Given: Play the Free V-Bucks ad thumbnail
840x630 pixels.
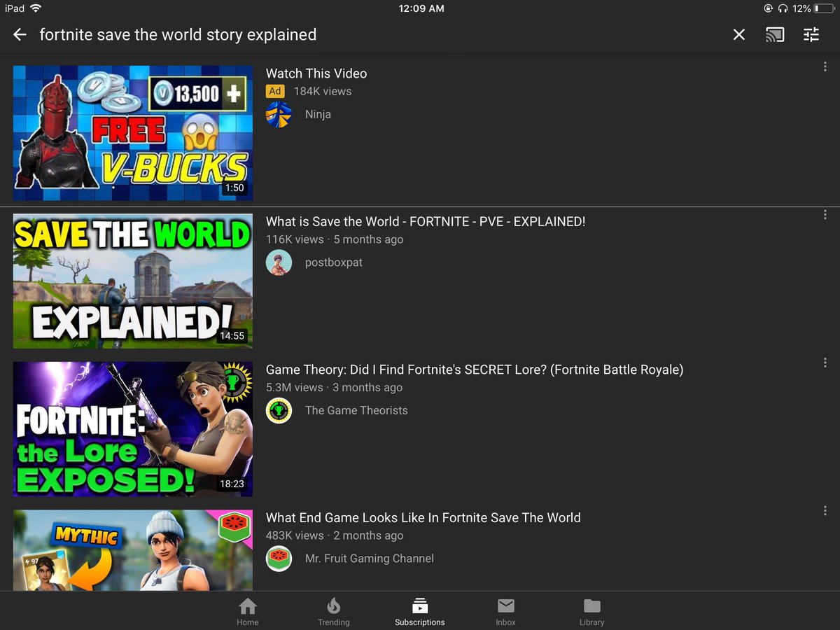Looking at the screenshot, I should tap(133, 133).
